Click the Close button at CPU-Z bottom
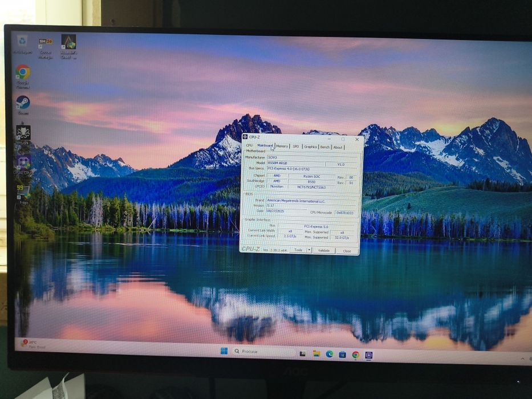This screenshot has width=532, height=399. click(x=347, y=251)
